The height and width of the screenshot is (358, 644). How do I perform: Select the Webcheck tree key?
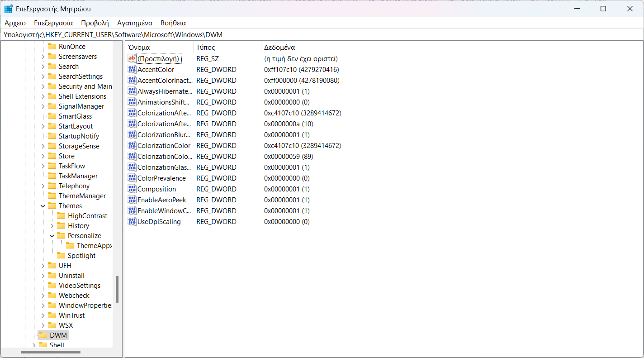(x=74, y=296)
